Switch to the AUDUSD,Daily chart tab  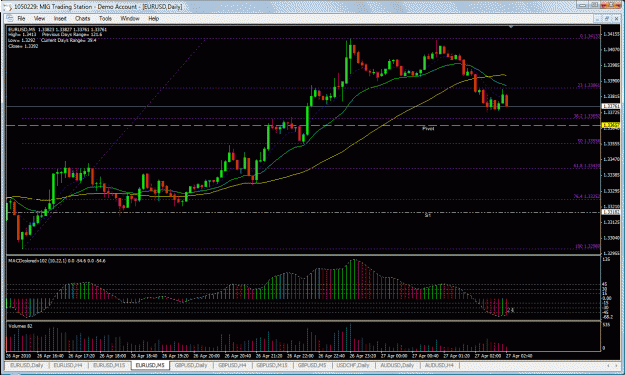click(397, 365)
